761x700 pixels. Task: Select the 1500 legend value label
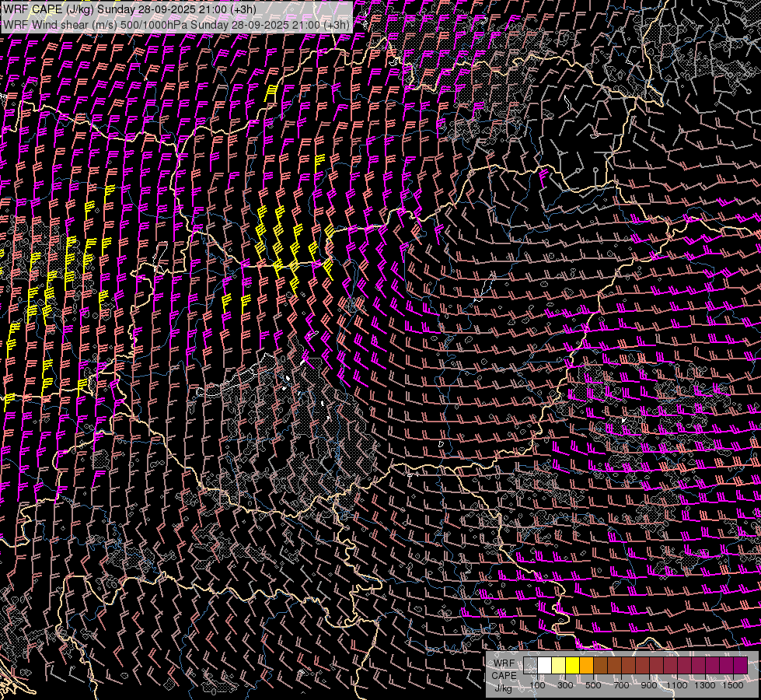click(732, 685)
